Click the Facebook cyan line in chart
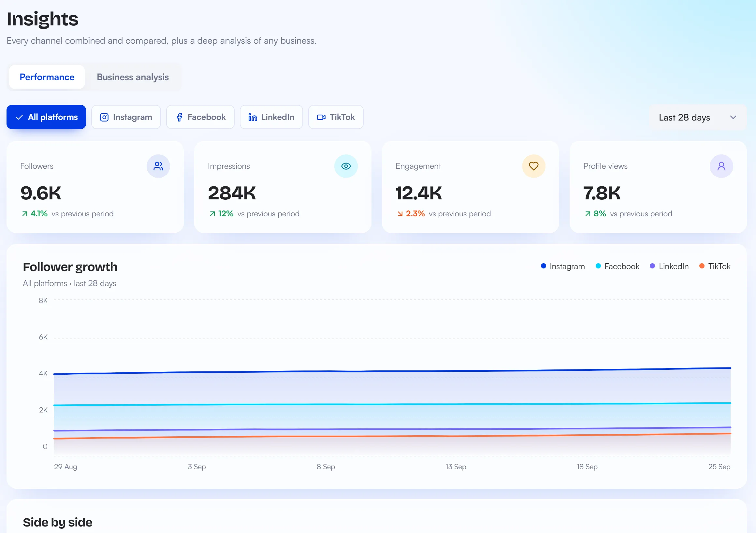 392,404
